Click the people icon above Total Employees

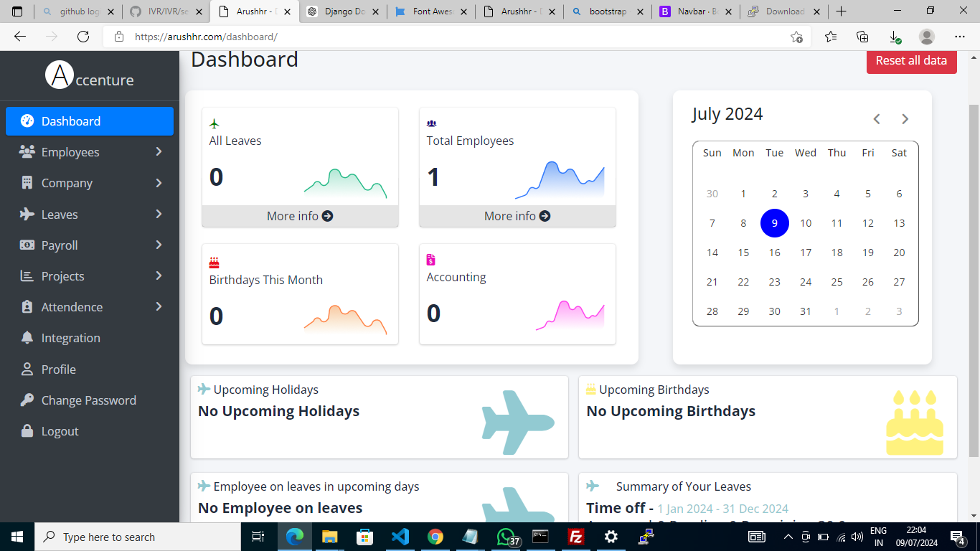pyautogui.click(x=431, y=124)
